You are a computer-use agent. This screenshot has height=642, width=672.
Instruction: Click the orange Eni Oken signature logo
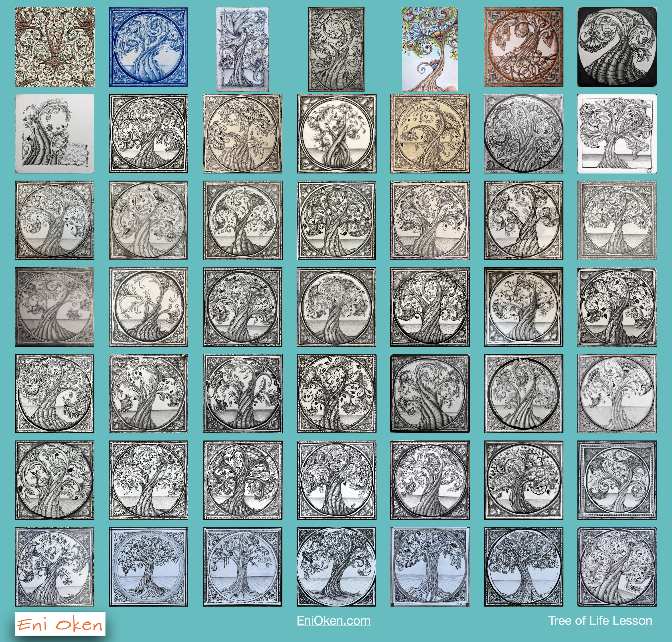point(60,624)
